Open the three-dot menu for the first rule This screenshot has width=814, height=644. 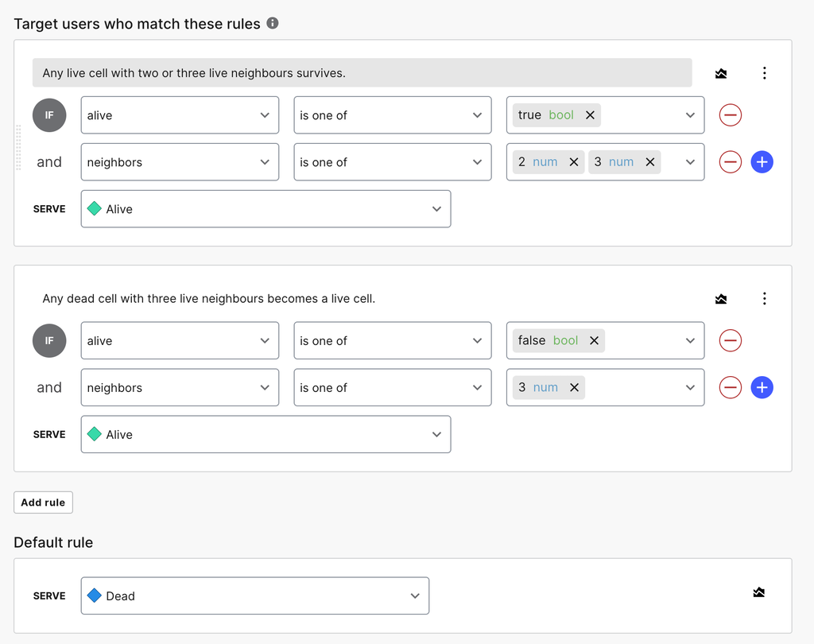[764, 73]
